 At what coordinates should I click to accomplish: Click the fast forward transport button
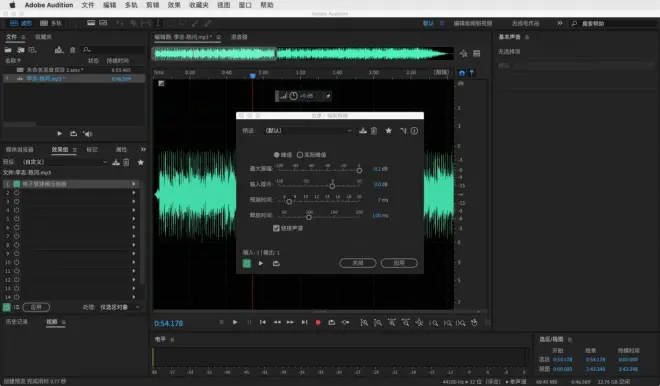[x=290, y=322]
